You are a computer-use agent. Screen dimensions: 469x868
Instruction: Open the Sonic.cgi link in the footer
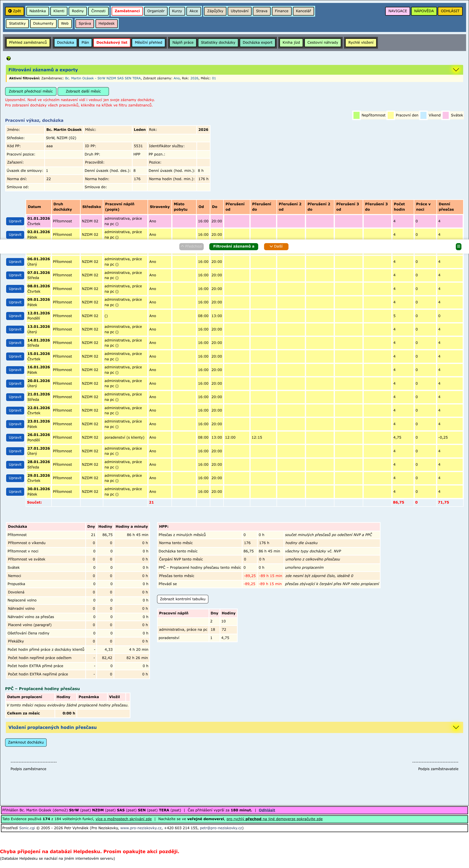(27, 828)
